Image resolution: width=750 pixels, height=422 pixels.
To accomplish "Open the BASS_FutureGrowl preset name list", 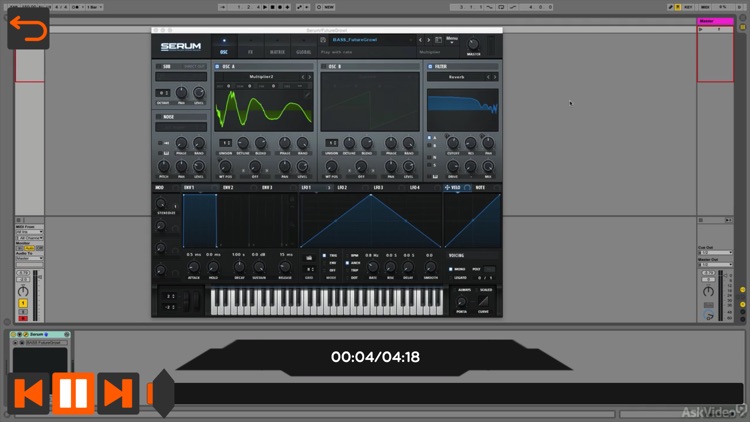I will (371, 40).
